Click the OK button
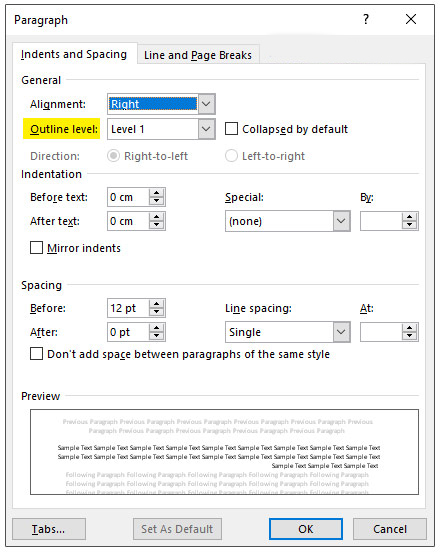This screenshot has height=552, width=441. point(305,529)
